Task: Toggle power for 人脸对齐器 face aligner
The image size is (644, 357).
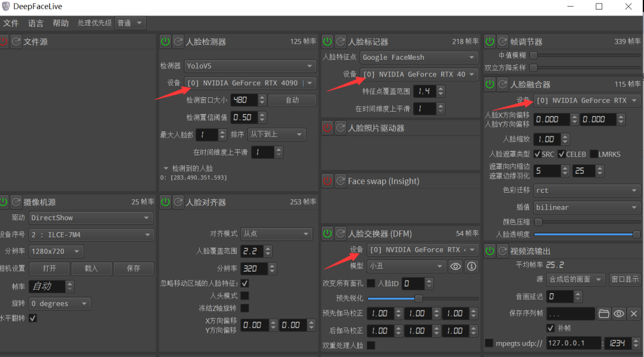Action: tap(165, 202)
